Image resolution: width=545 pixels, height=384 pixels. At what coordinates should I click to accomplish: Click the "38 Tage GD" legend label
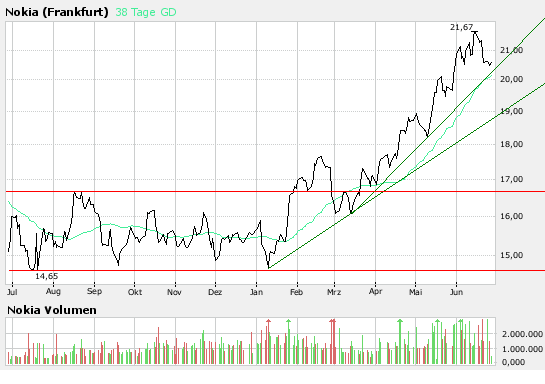[146, 12]
